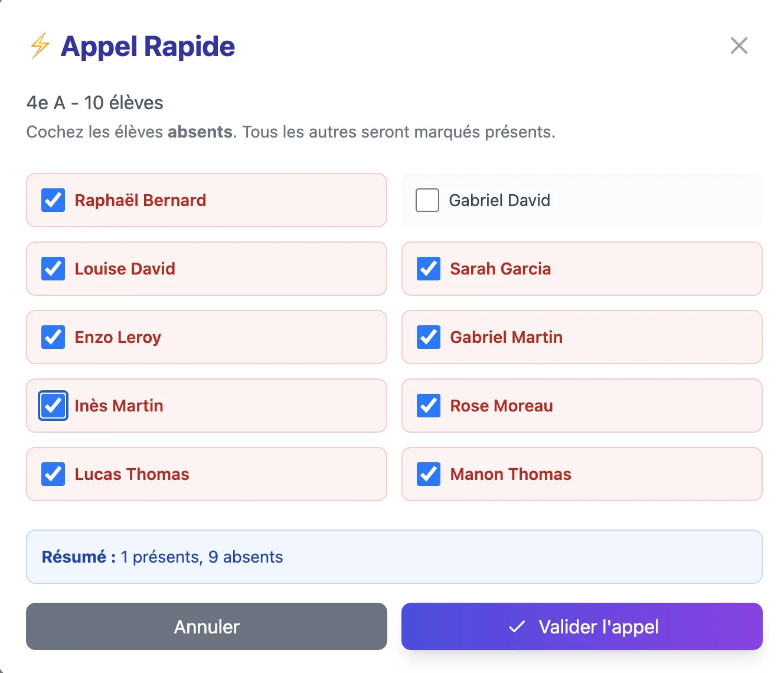Screen dimensions: 784x673
Task: Click Valider l'appel to submit attendance
Action: click(x=582, y=626)
